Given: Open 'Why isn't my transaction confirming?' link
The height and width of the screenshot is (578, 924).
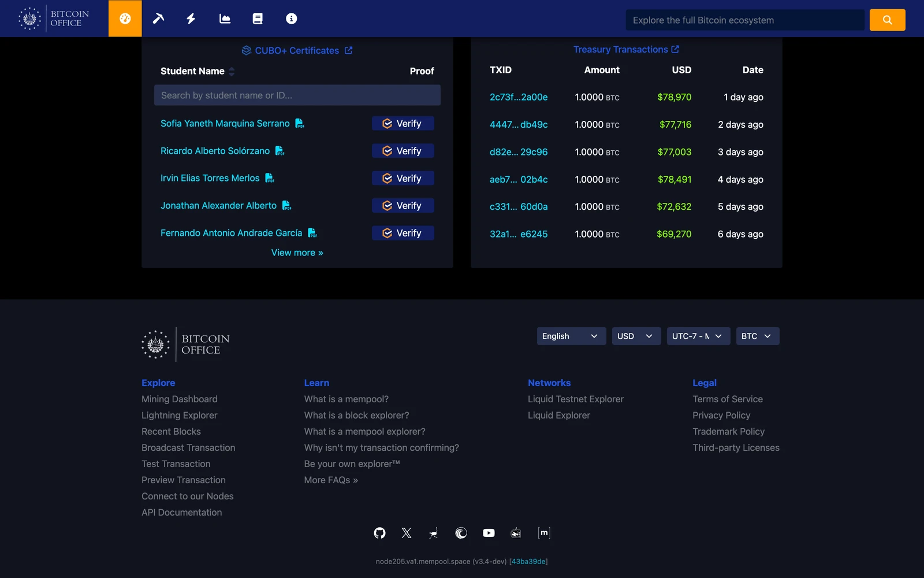Looking at the screenshot, I should [382, 447].
